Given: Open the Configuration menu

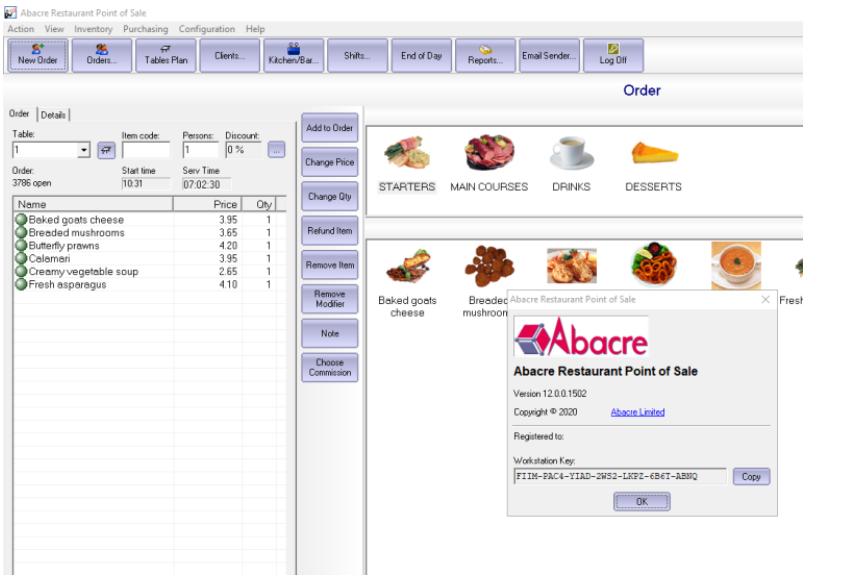Looking at the screenshot, I should 206,29.
